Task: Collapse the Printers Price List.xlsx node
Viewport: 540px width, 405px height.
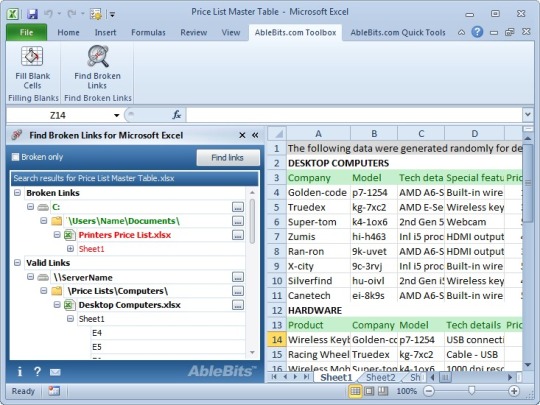Action: tap(57, 235)
